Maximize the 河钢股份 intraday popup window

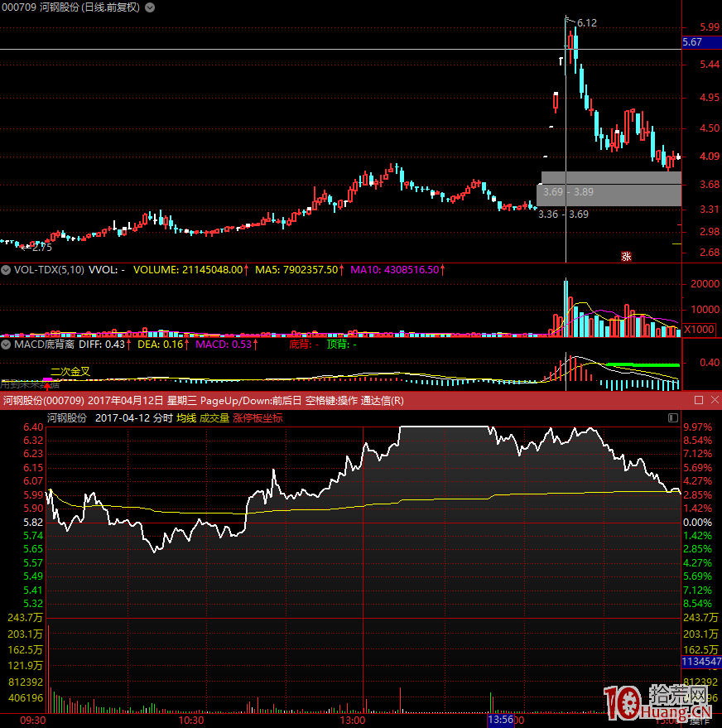[x=699, y=400]
